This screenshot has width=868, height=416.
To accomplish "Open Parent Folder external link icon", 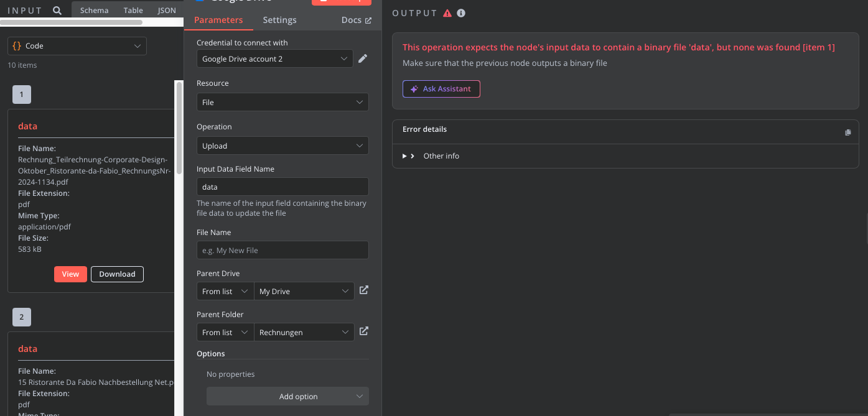I will pyautogui.click(x=364, y=331).
